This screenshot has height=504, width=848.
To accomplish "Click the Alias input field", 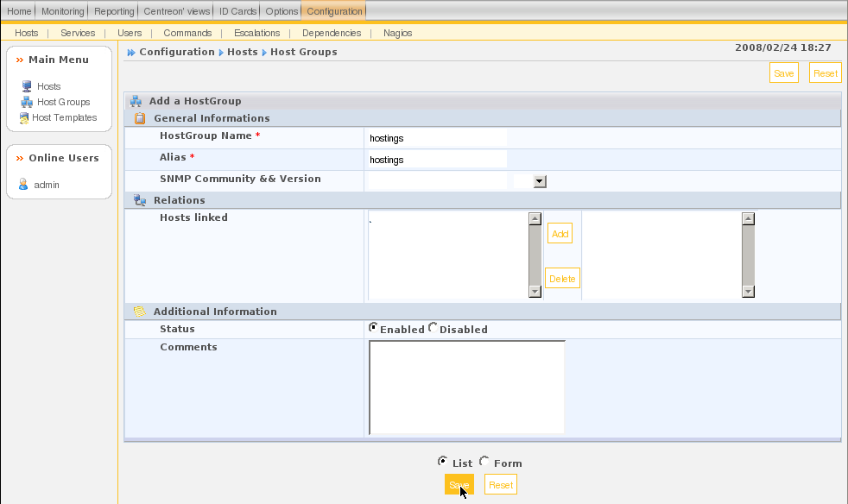I will tap(437, 160).
